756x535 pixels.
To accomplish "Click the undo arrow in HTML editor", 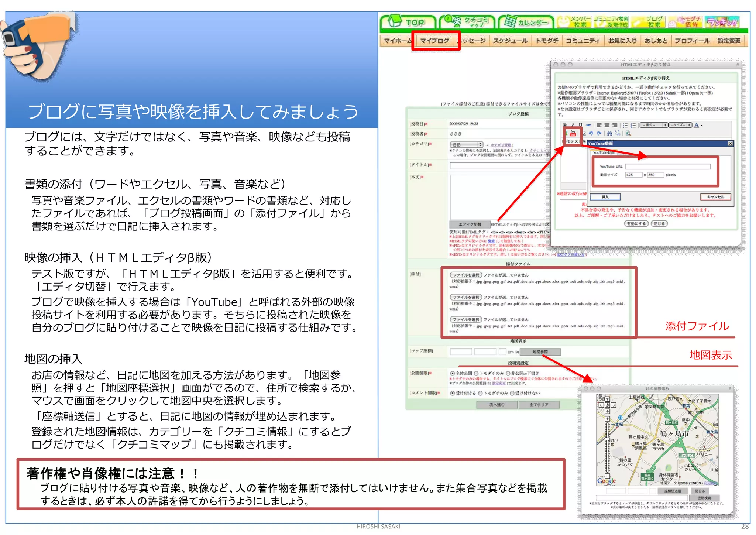I will (x=591, y=133).
